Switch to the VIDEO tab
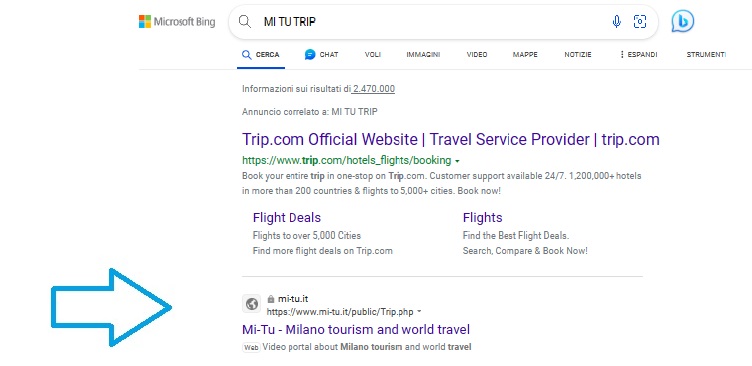This screenshot has height=366, width=752. [x=477, y=55]
